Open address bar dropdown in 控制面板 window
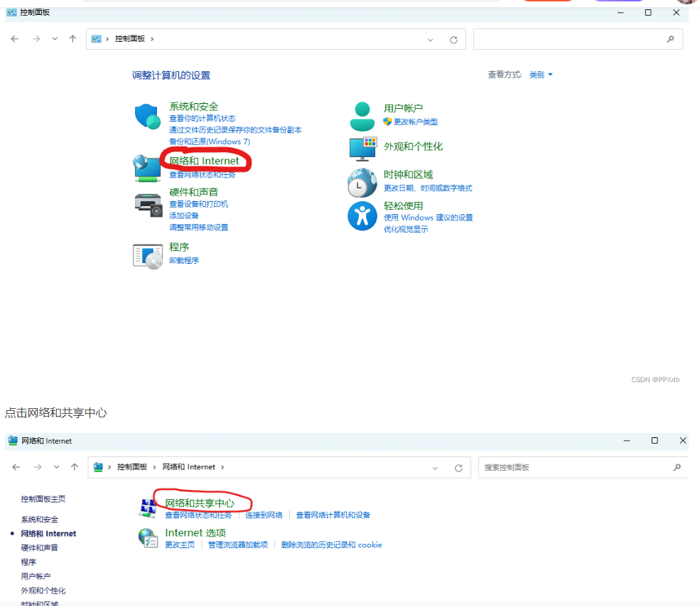This screenshot has width=700, height=615. click(431, 40)
